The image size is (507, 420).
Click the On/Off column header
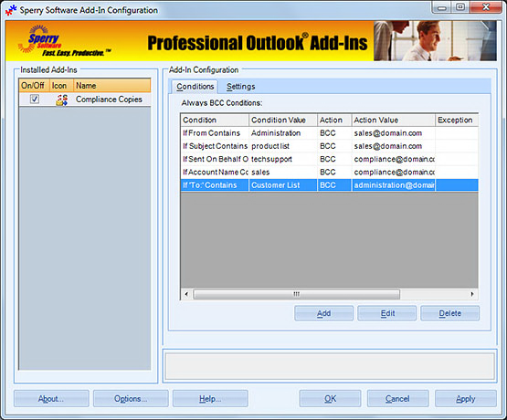pyautogui.click(x=34, y=86)
